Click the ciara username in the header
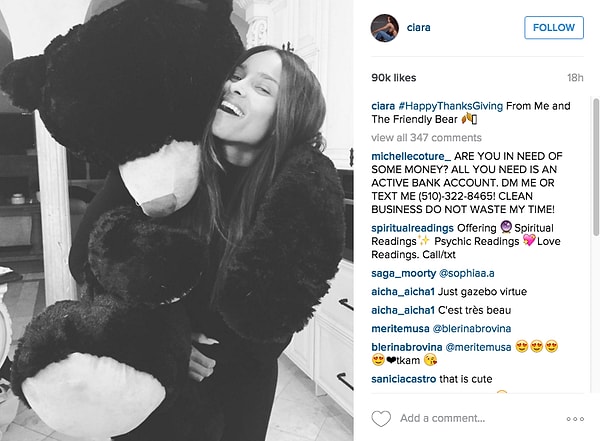The height and width of the screenshot is (441, 600). tap(419, 28)
